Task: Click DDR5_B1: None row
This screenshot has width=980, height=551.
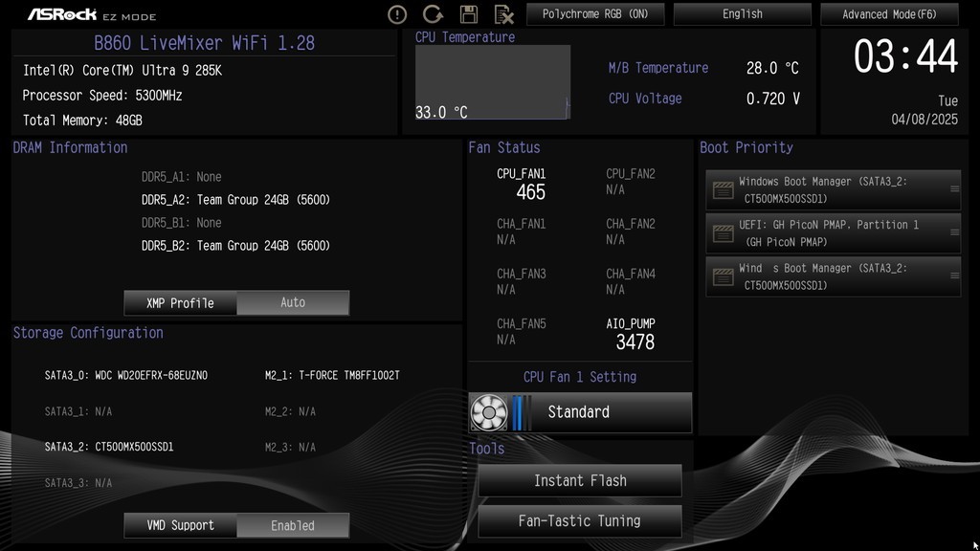Action: pos(181,223)
